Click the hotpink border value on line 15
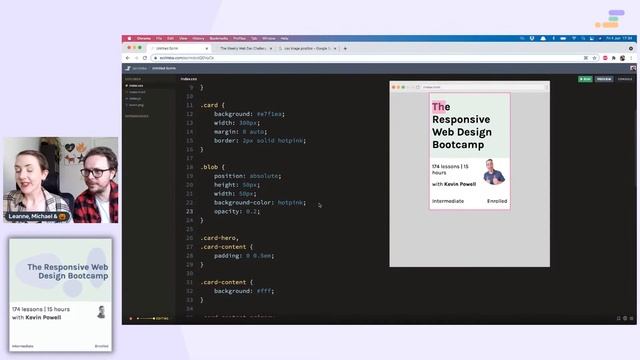This screenshot has height=360, width=640. tap(290, 140)
